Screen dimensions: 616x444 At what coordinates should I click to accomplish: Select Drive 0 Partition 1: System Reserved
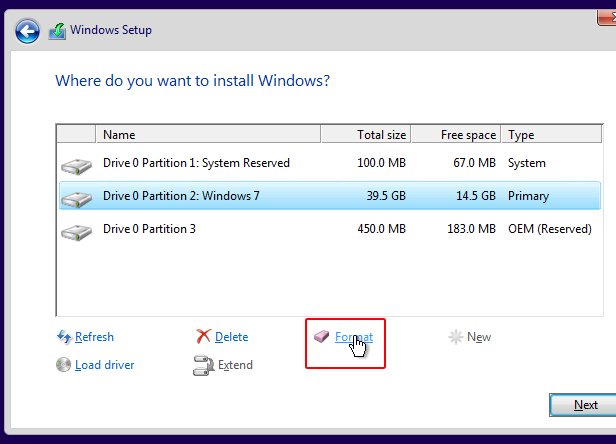click(x=196, y=163)
